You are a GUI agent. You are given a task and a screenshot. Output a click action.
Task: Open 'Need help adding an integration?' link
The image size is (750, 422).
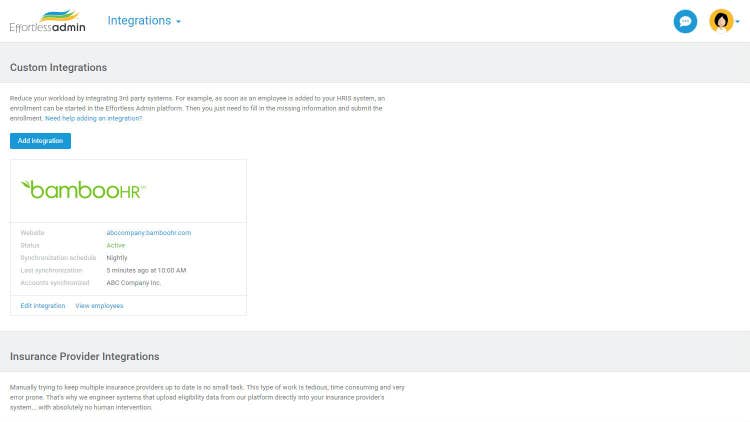coord(93,118)
